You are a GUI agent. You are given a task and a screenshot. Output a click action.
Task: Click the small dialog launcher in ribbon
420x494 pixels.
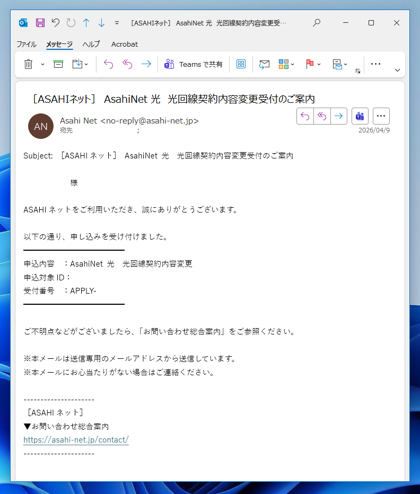coord(358,71)
